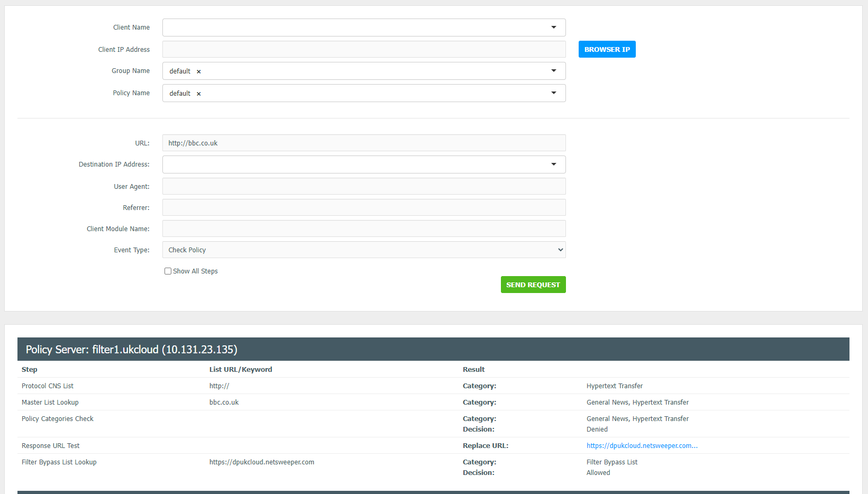Select 'Filter Bypass List Lookup' step text

coord(59,462)
